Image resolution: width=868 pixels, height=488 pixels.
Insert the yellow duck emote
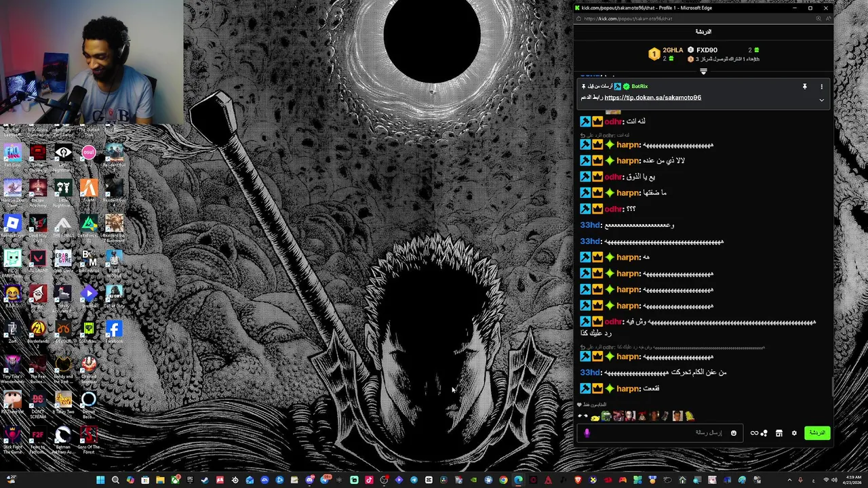pyautogui.click(x=595, y=417)
